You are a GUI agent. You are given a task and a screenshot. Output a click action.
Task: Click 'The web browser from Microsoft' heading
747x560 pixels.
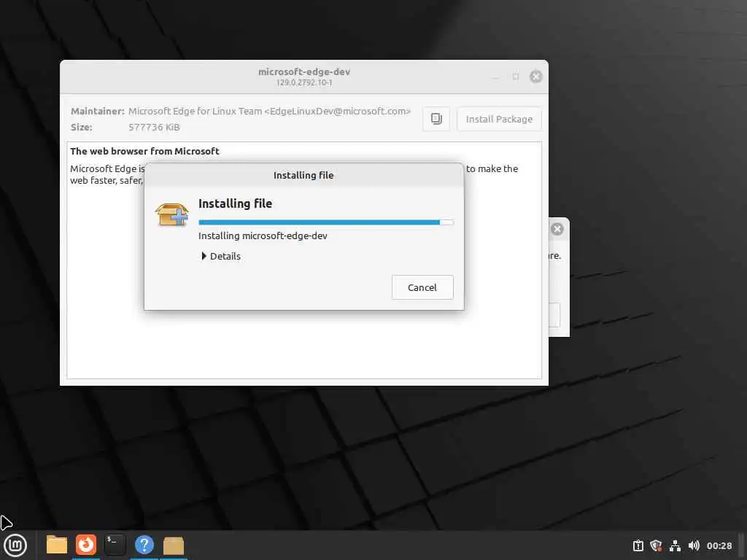click(x=144, y=151)
